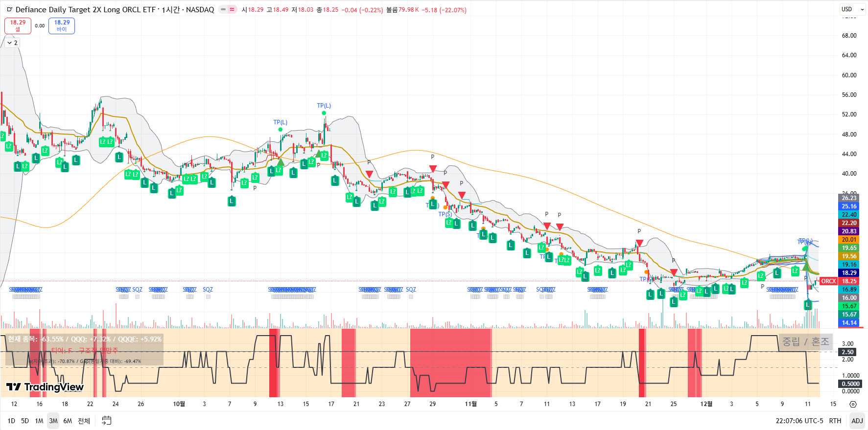Click the blue 18.29 buy button
Image resolution: width=868 pixels, height=430 pixels.
click(62, 25)
